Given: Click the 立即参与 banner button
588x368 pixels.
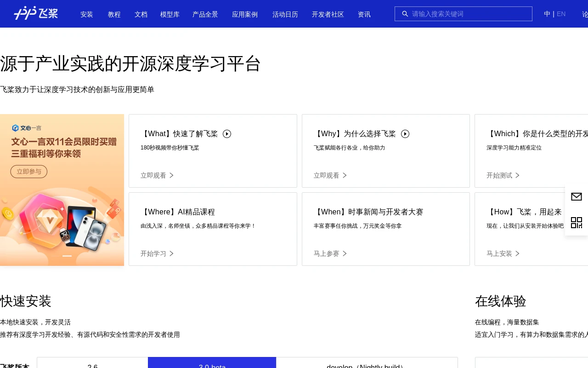Looking at the screenshot, I should [x=29, y=172].
